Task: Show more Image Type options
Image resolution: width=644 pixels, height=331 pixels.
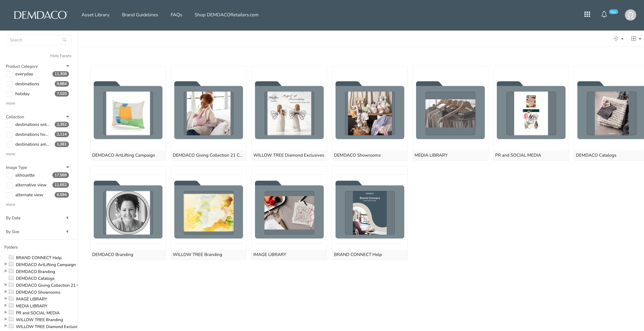Action: (10, 204)
